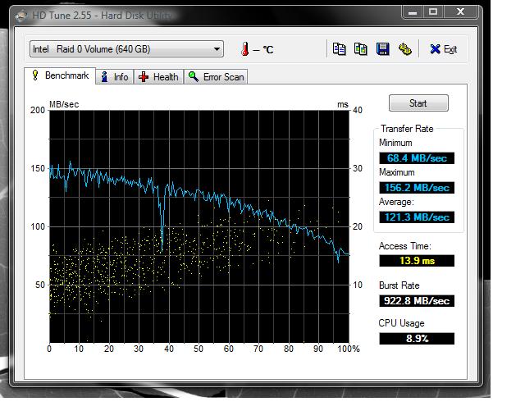Save screenshot with floppy disk icon

(383, 49)
